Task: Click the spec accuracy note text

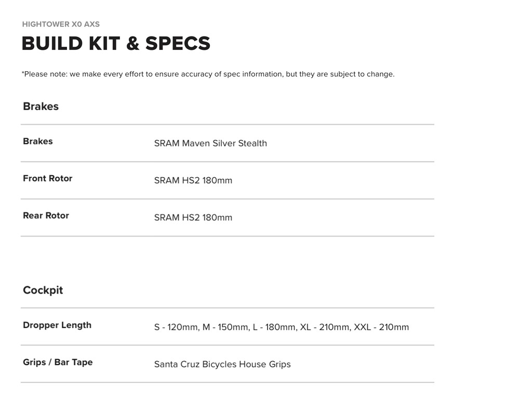Action: tap(208, 74)
